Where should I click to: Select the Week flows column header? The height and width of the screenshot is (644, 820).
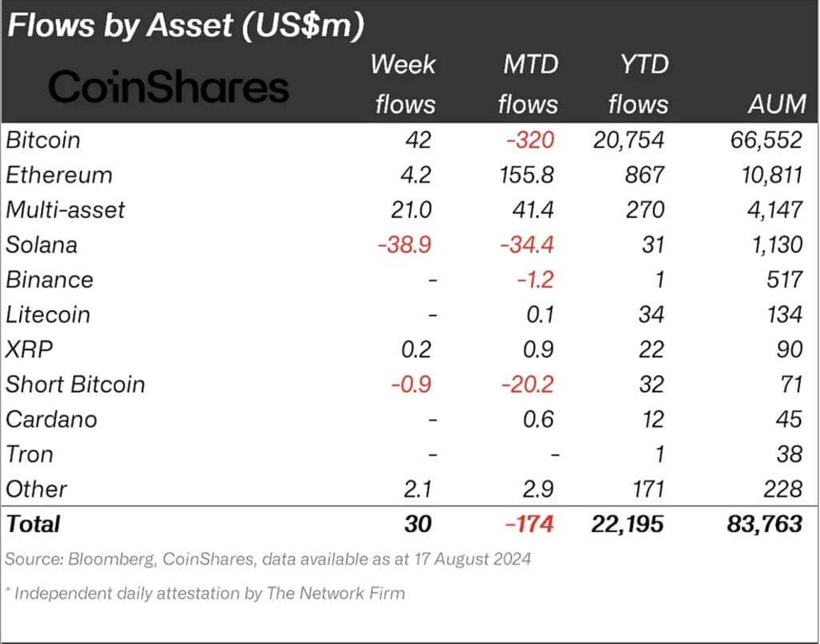pyautogui.click(x=403, y=84)
